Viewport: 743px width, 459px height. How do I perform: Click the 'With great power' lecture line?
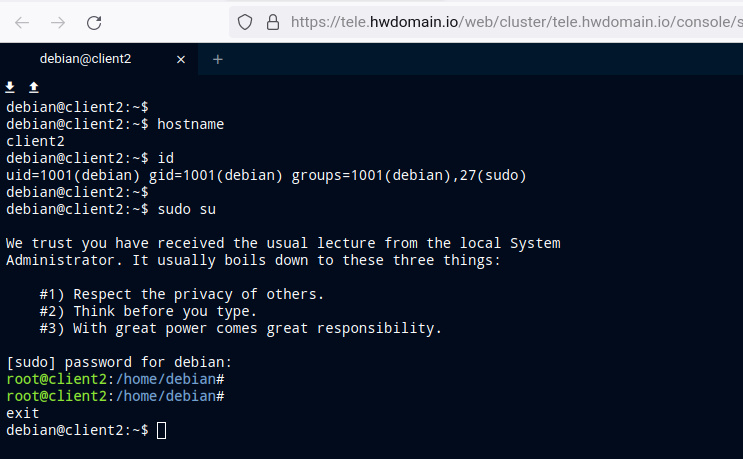[x=240, y=328]
